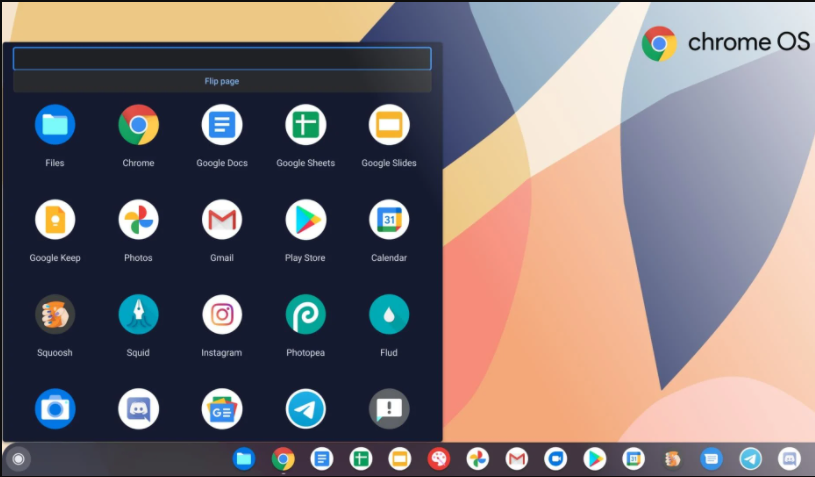Open Google Docs in launcher
This screenshot has width=815, height=477.
coord(222,125)
